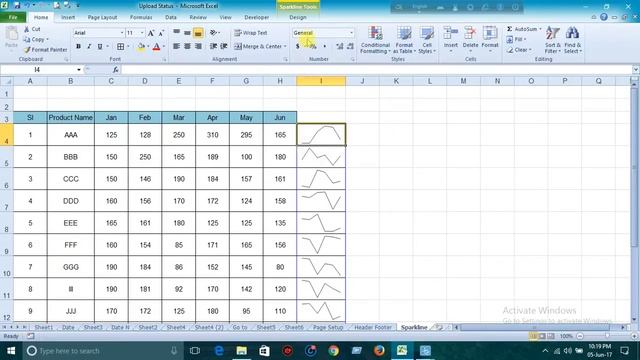640x360 pixels.
Task: Click the Insert cells icon
Action: click(451, 33)
